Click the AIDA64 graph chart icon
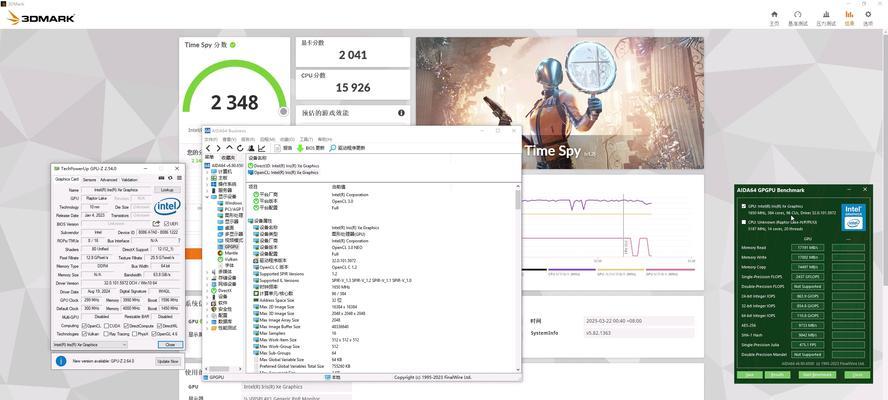The height and width of the screenshot is (400, 888). (x=262, y=148)
